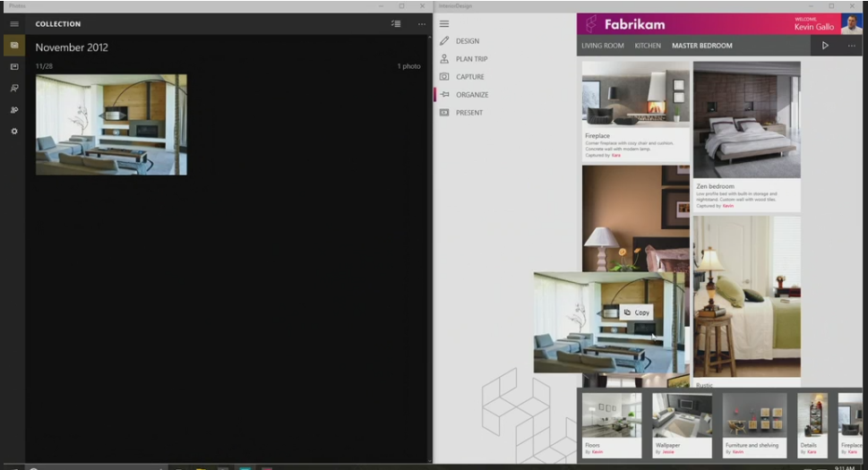Image resolution: width=868 pixels, height=470 pixels.
Task: Select the ORGANIZE menu item
Action: tap(472, 95)
